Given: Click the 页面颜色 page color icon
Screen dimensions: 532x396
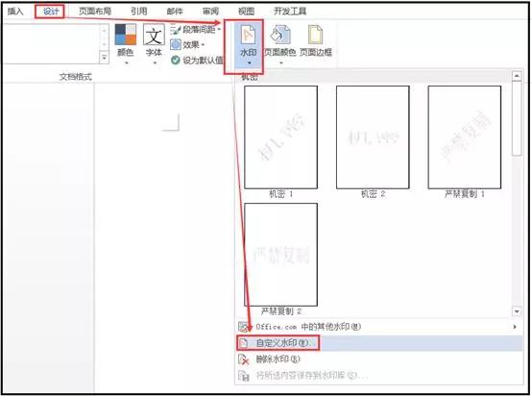Looking at the screenshot, I should [x=280, y=35].
